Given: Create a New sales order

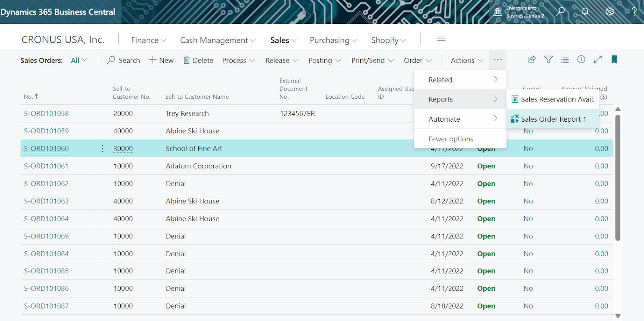Looking at the screenshot, I should (161, 60).
